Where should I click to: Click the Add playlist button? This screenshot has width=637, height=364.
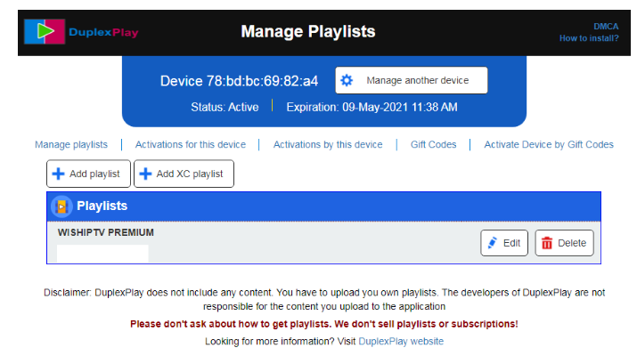click(88, 174)
